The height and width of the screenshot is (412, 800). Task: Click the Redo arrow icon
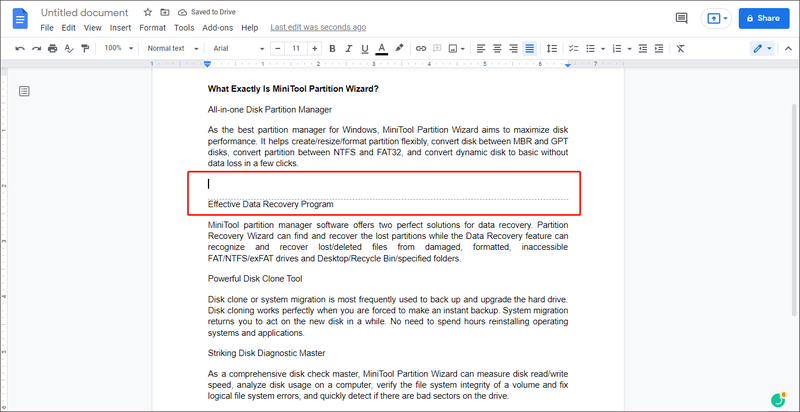coord(36,48)
